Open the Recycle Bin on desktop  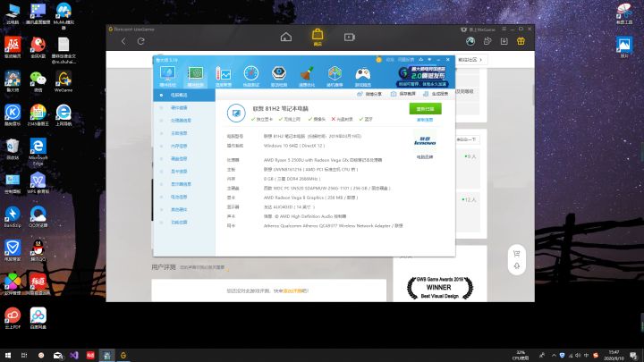[x=13, y=149]
